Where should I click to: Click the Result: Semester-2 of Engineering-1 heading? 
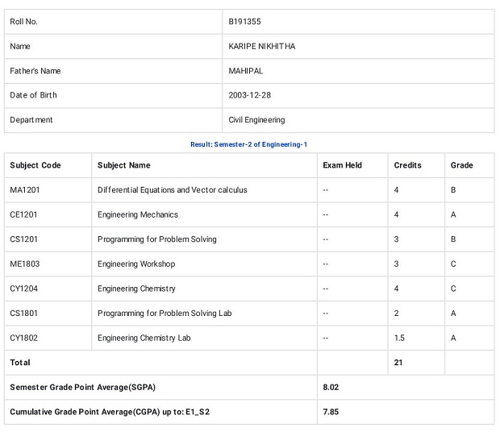click(248, 144)
